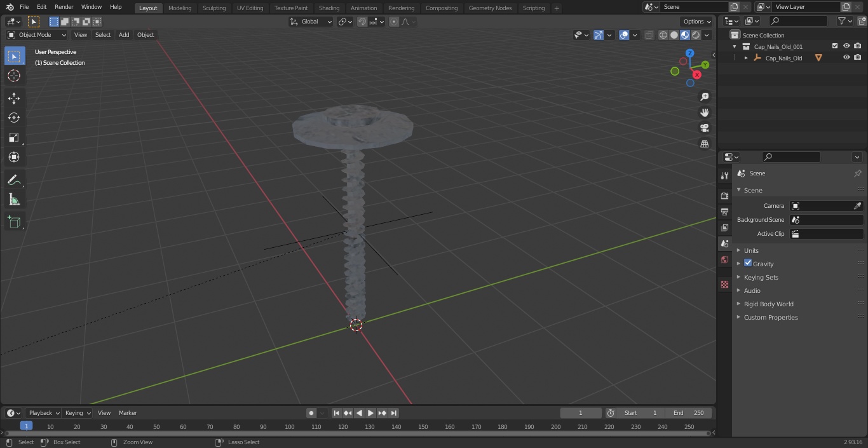
Task: Play the animation forward
Action: (371, 413)
